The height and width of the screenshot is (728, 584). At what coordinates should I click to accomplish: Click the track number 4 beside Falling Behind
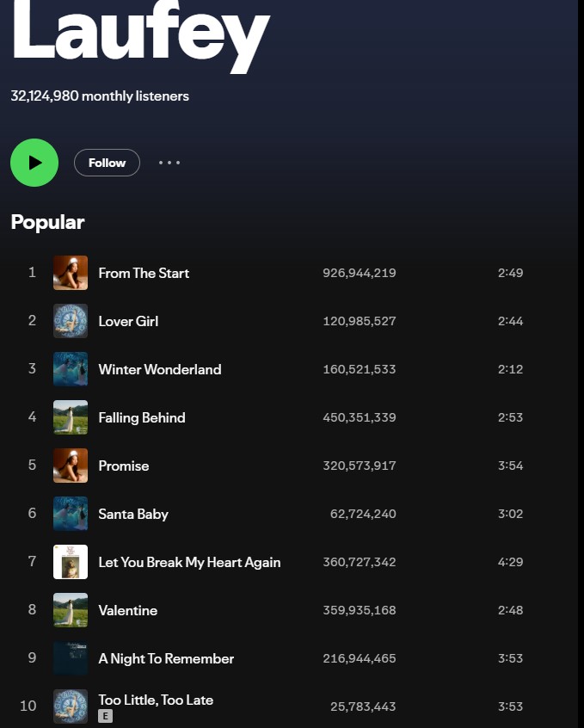(32, 416)
